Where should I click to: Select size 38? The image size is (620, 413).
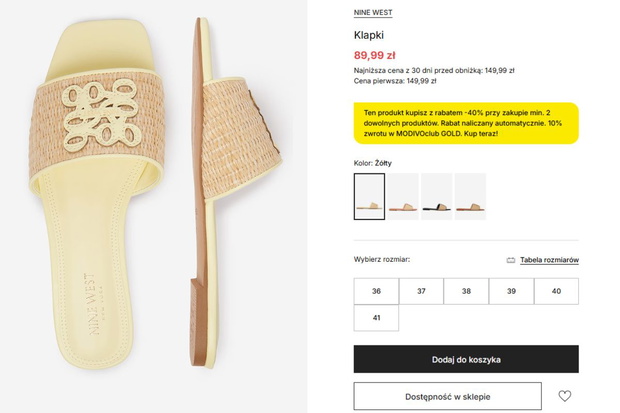coord(466,291)
